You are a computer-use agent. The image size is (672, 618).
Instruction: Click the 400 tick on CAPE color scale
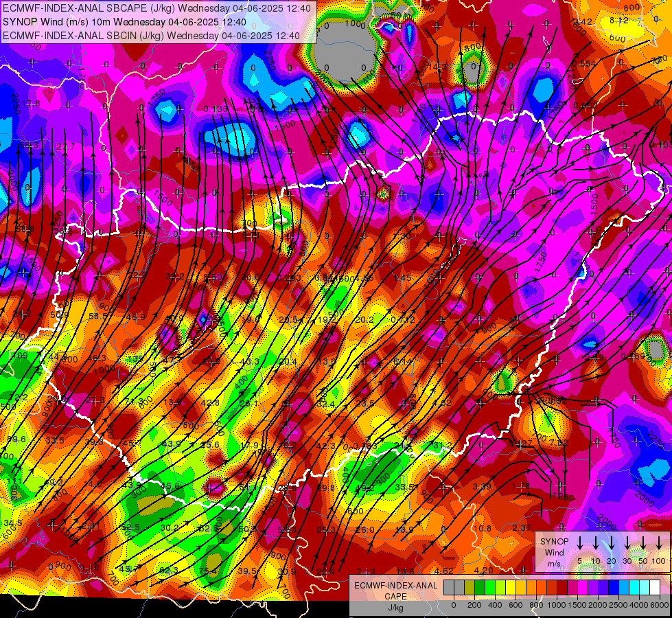coord(495,605)
